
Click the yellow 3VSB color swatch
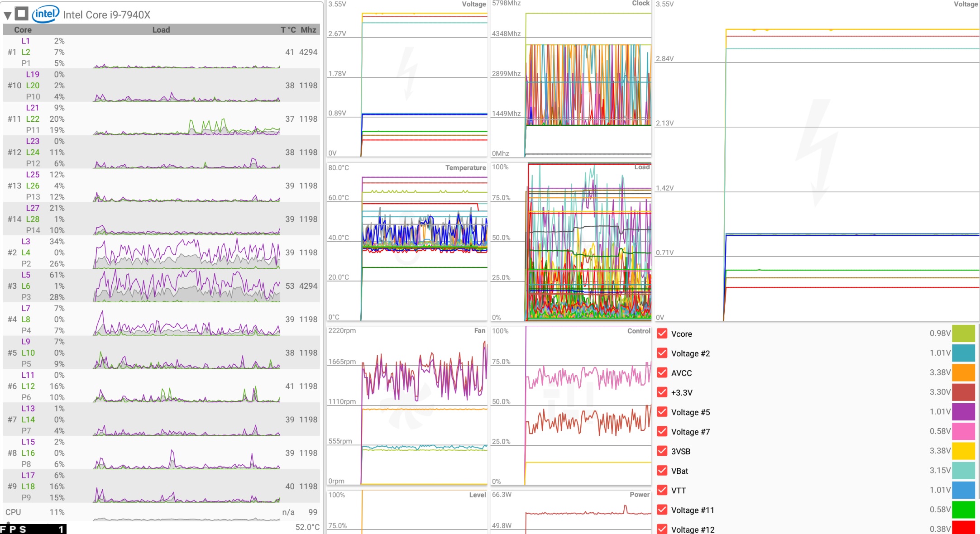963,451
